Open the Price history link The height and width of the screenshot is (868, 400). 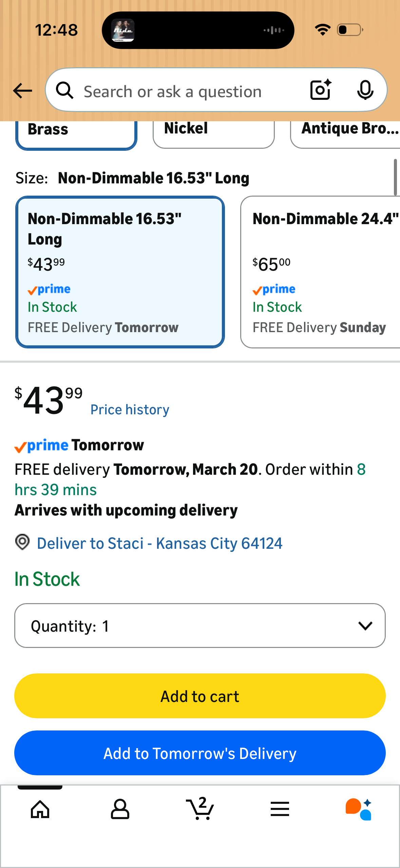(130, 410)
